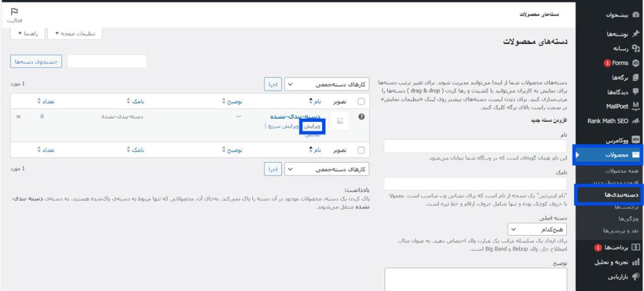Click the bottom "1 مورد" item count text
Image resolution: width=644 pixels, height=291 pixels.
tap(18, 168)
